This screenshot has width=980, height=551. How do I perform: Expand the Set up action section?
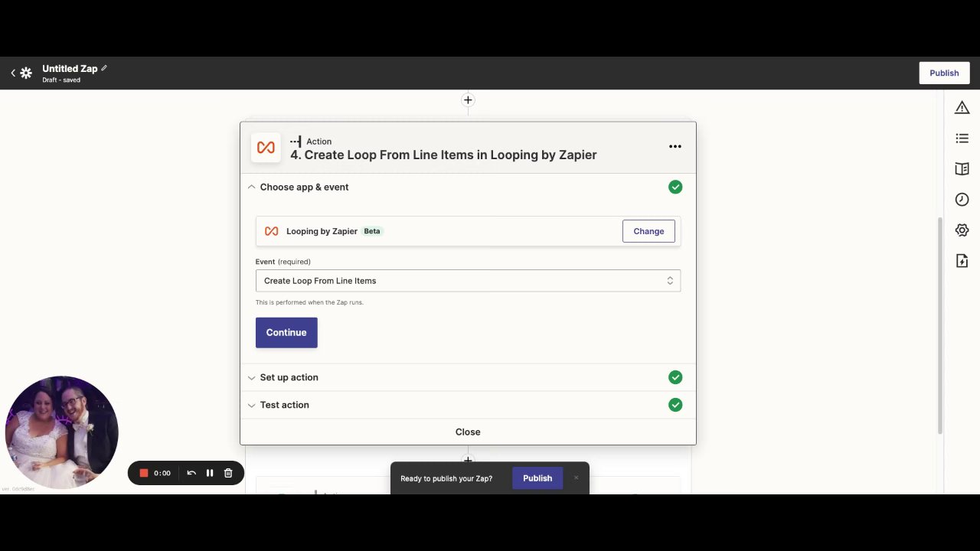click(468, 377)
